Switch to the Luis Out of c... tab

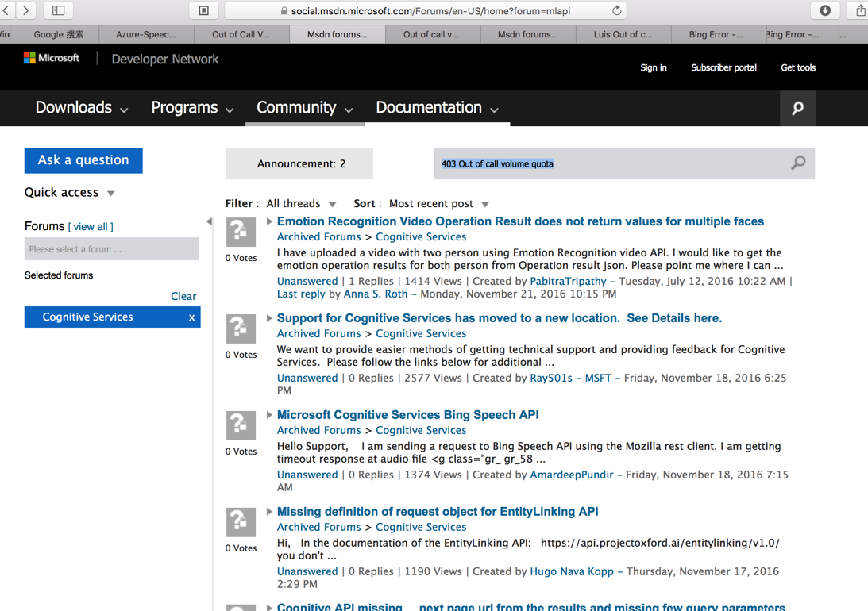click(623, 34)
